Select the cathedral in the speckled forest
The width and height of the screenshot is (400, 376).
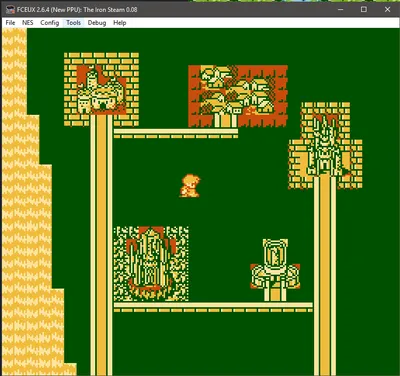tap(151, 263)
